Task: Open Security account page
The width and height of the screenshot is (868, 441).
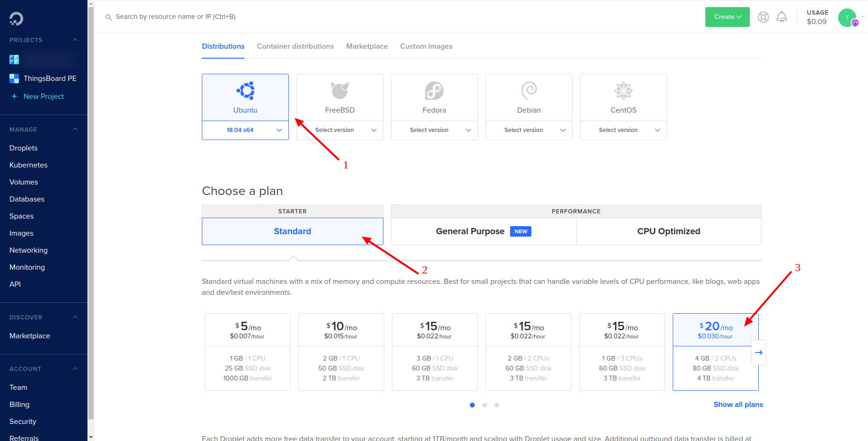Action: click(23, 422)
